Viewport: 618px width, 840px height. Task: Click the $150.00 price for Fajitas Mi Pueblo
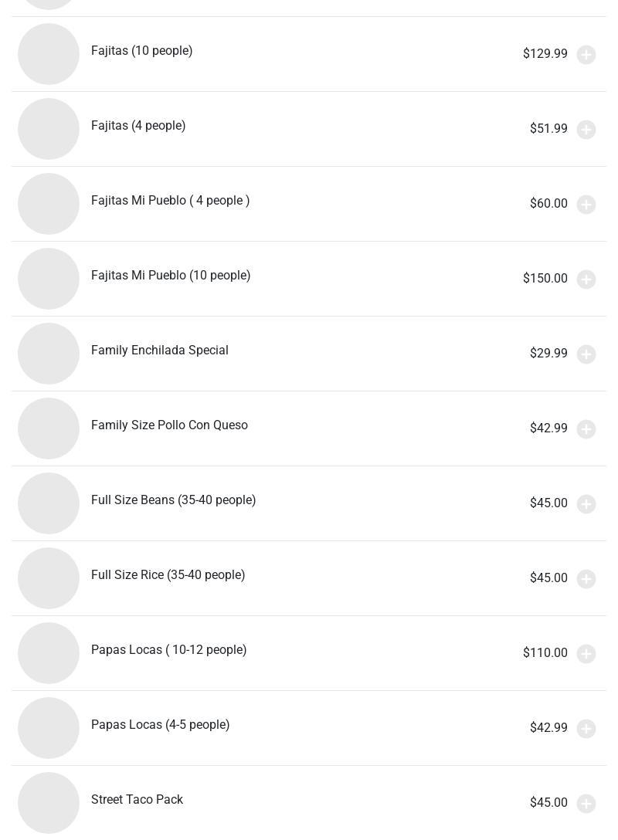coord(545,278)
